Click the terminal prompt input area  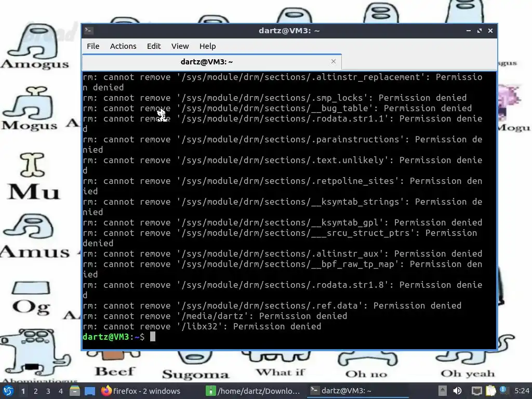(x=153, y=337)
